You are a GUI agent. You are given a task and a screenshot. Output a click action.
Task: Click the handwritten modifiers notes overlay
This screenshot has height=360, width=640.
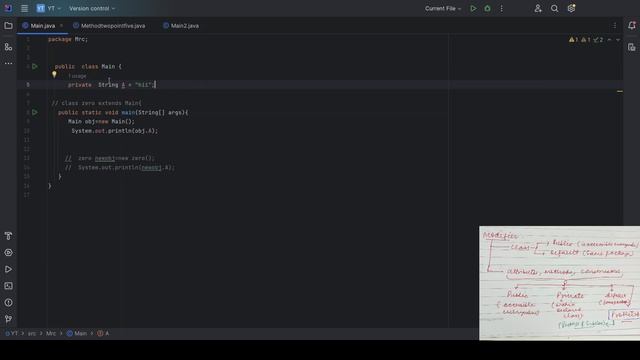pos(560,283)
